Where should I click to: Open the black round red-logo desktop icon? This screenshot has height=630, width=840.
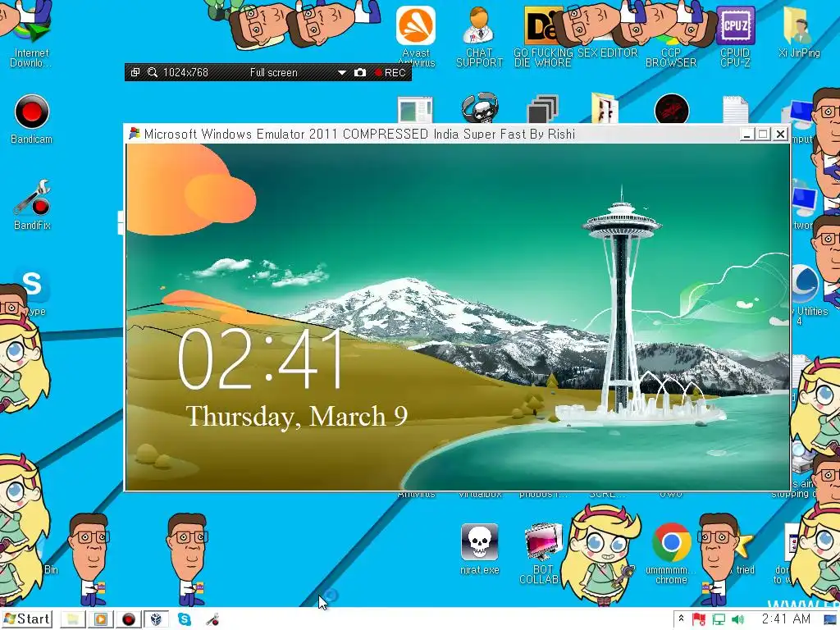(x=671, y=109)
